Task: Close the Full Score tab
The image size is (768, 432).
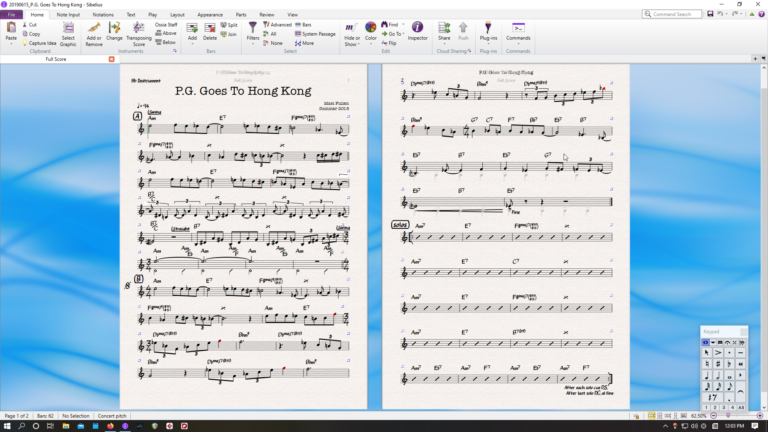Action: pyautogui.click(x=112, y=59)
